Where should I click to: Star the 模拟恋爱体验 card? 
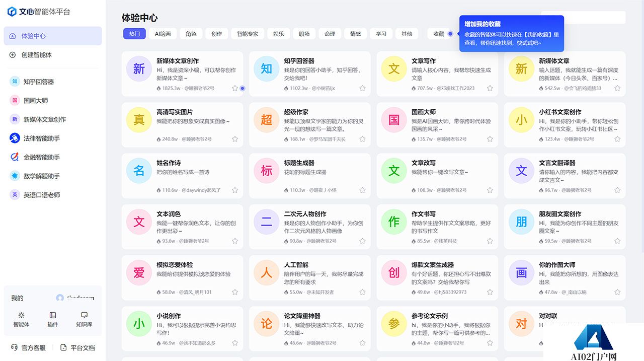click(235, 292)
